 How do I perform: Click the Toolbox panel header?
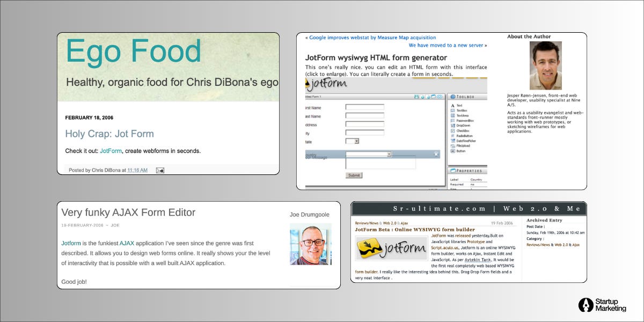(468, 97)
